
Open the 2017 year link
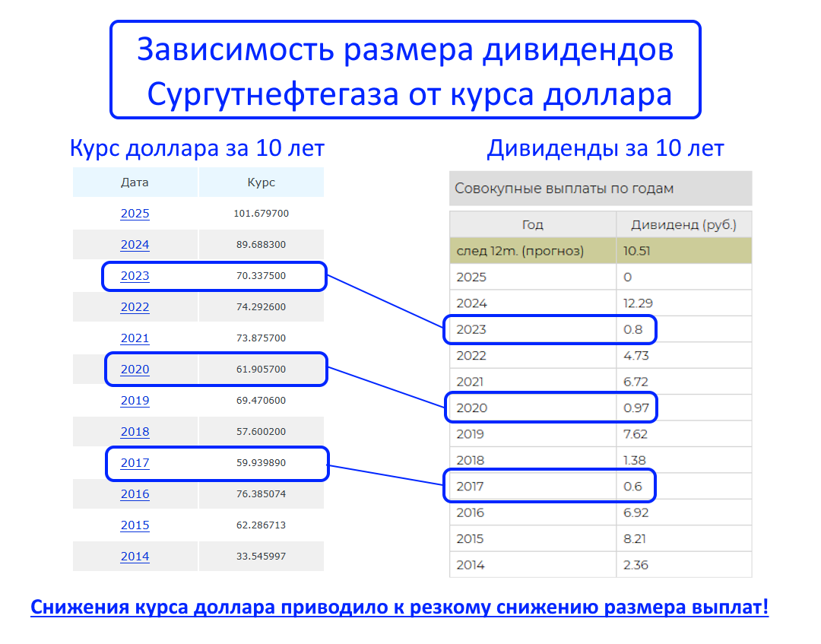click(135, 463)
